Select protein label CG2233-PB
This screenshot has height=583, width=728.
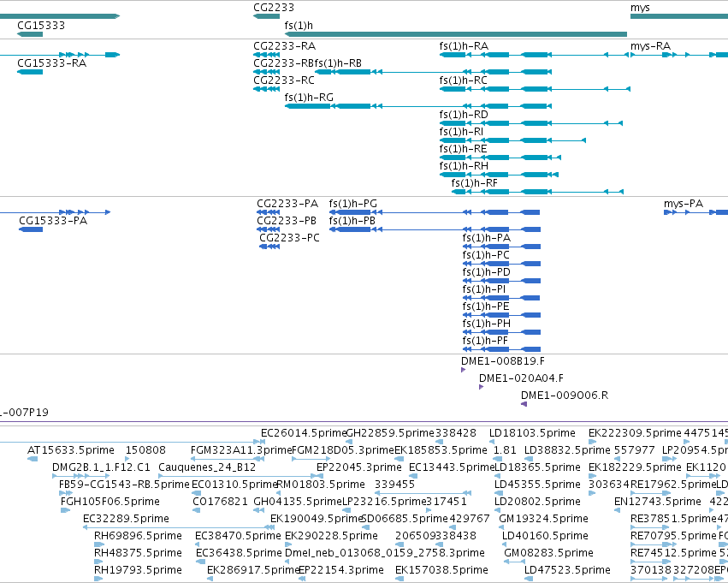[x=287, y=221]
